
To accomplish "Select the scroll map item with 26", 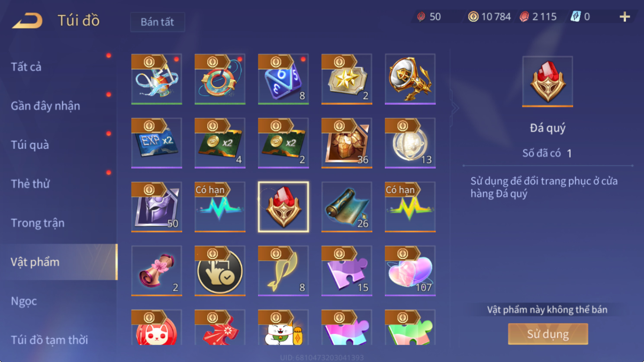I will click(x=347, y=207).
